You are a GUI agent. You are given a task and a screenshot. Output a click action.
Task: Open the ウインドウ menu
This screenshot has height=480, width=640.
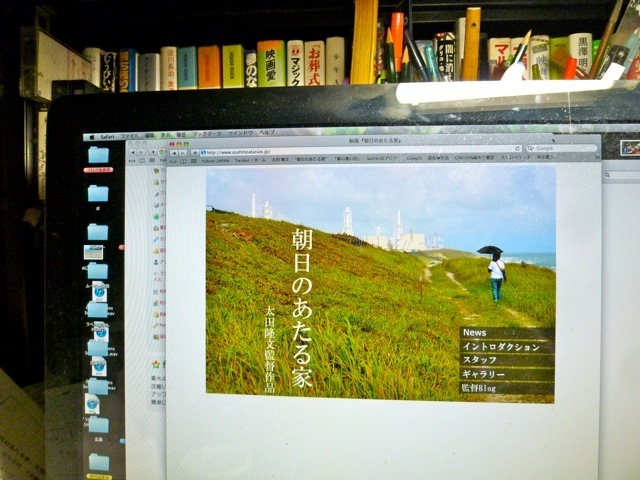tap(240, 133)
